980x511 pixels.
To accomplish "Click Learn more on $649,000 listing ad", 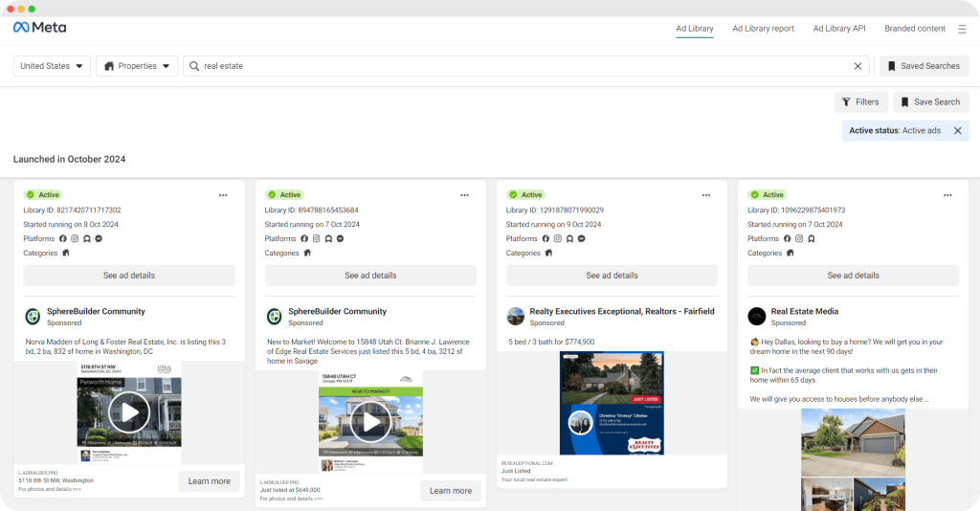I will (451, 491).
